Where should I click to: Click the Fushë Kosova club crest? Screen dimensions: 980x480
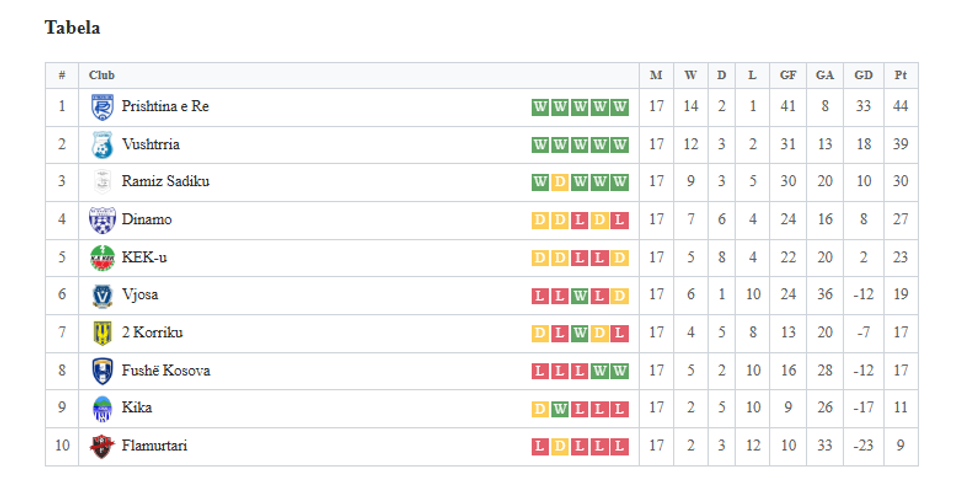pyautogui.click(x=102, y=371)
